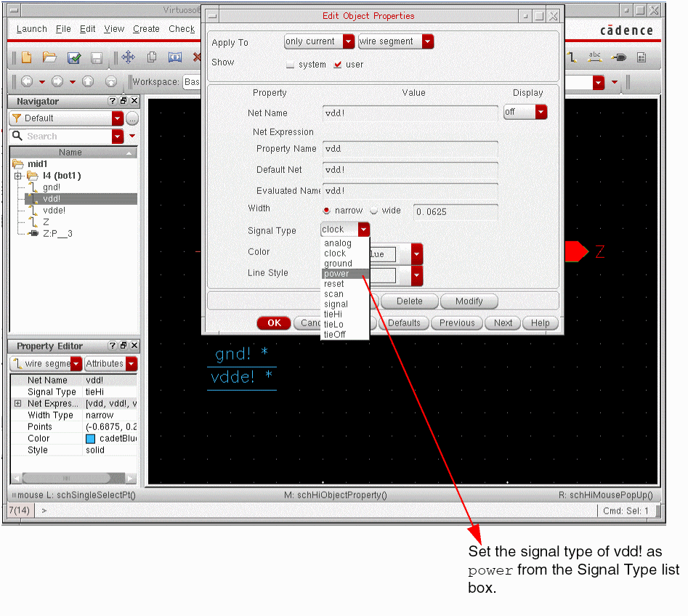Click the Help button in dialog
The width and height of the screenshot is (688, 616).
tap(540, 323)
